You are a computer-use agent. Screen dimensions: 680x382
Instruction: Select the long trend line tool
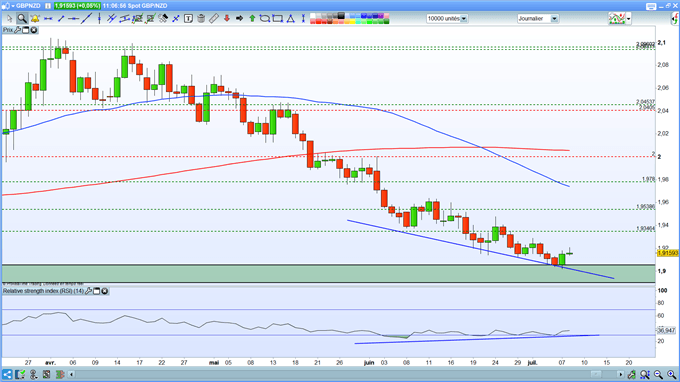coord(87,19)
